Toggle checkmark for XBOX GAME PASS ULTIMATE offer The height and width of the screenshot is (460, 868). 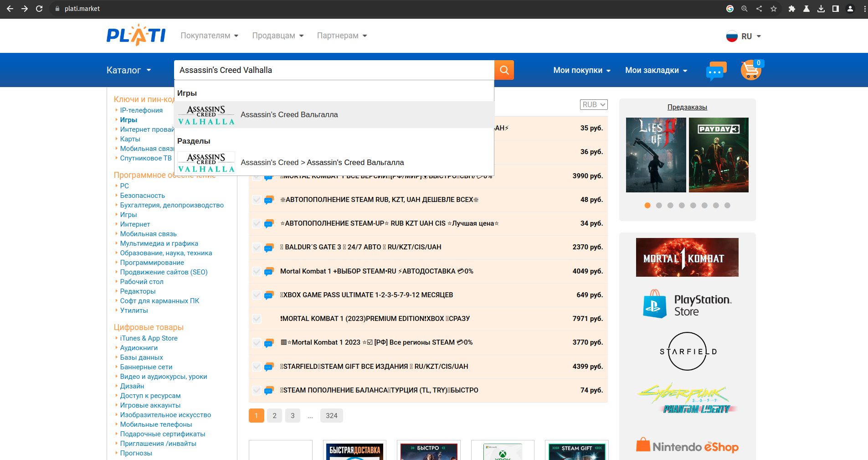click(x=257, y=295)
